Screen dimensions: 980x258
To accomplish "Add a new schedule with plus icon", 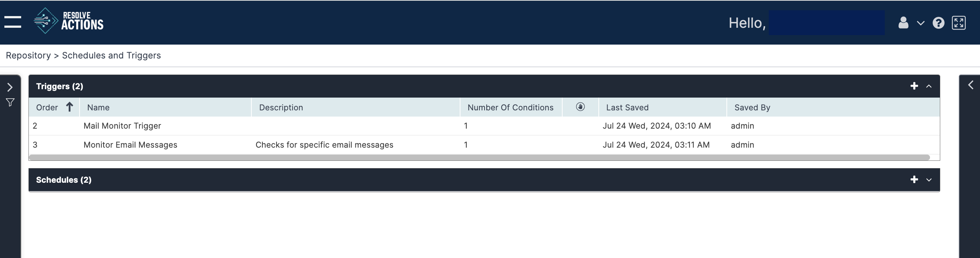I will (914, 179).
